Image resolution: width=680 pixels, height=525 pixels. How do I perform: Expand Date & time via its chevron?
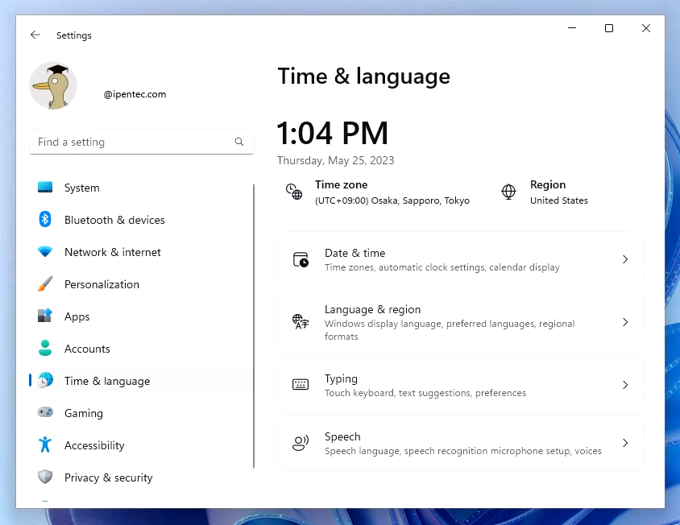625,259
